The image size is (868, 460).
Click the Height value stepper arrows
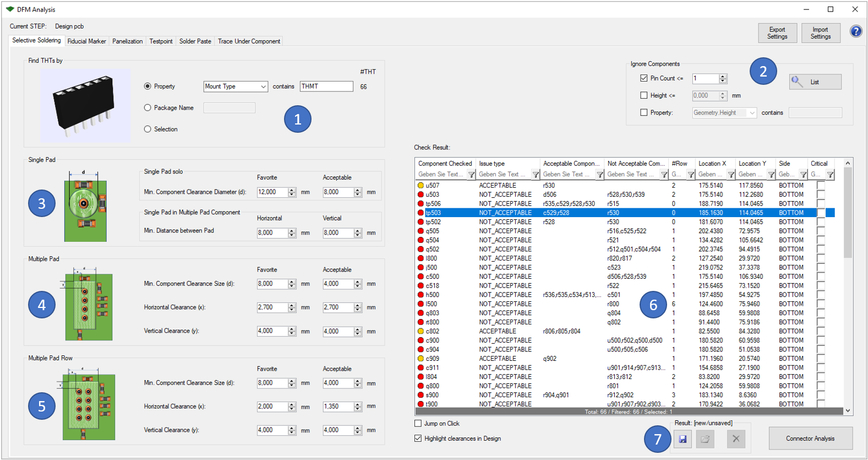coord(723,96)
